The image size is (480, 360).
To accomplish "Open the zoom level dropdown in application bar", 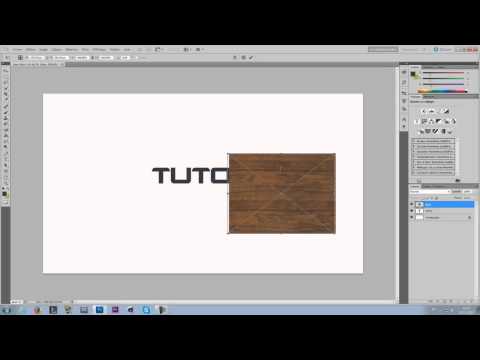I will pyautogui.click(x=173, y=49).
